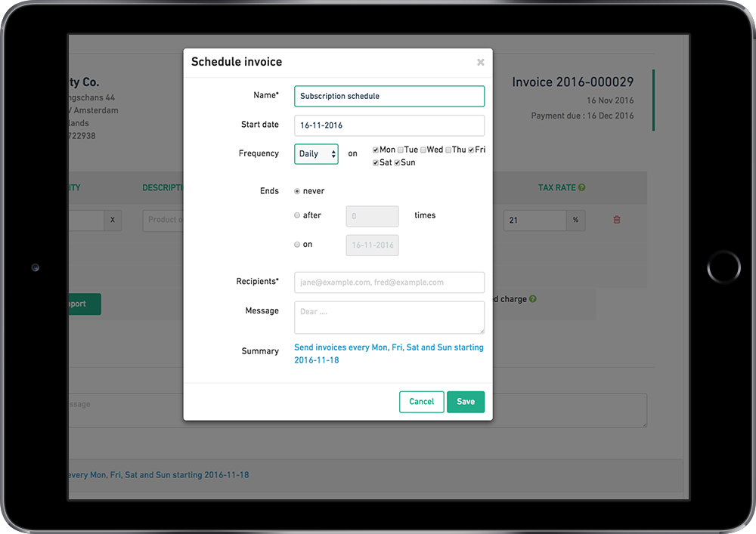Screen dimensions: 756x534
Task: Click the X quantity multiplier box
Action: (x=113, y=220)
